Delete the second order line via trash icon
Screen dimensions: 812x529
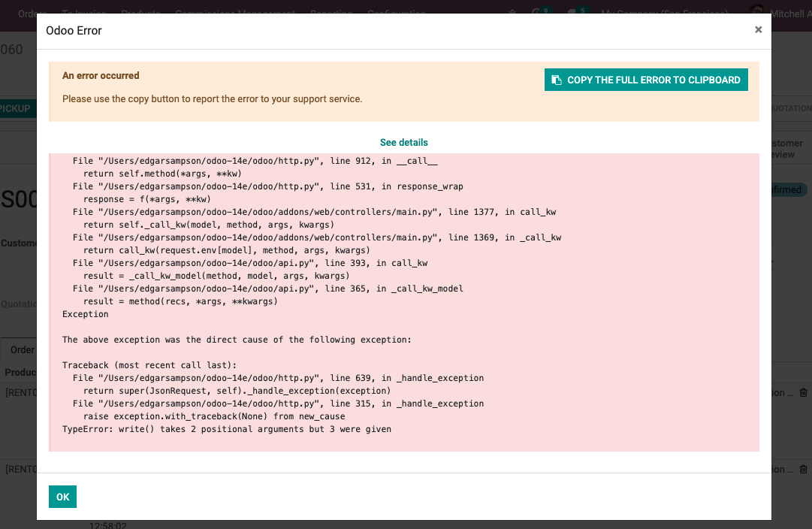(x=803, y=470)
